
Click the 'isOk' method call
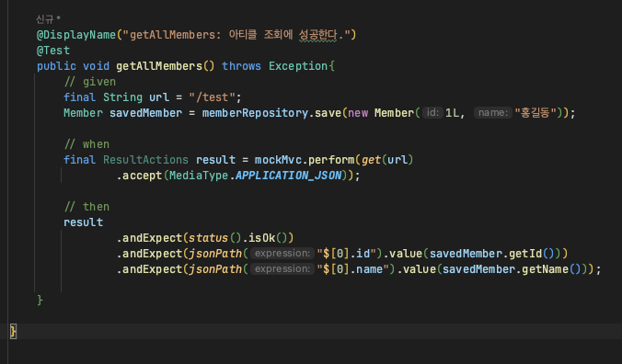(x=261, y=238)
